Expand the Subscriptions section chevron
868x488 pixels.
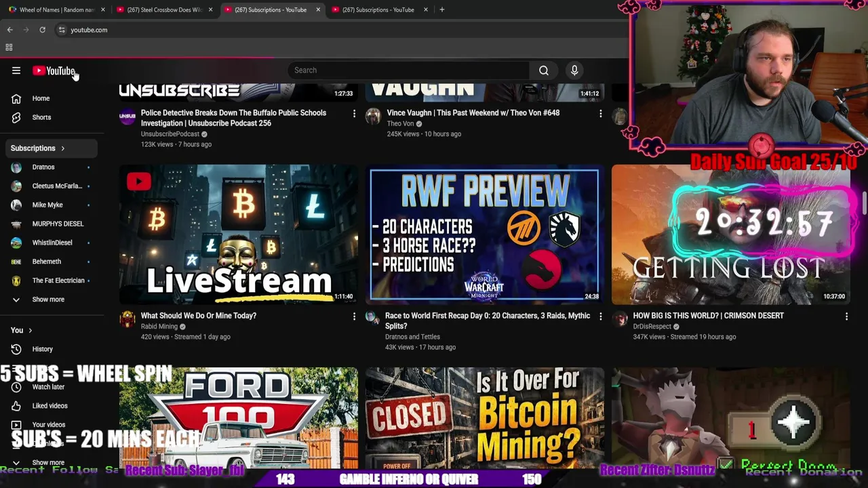(x=62, y=148)
